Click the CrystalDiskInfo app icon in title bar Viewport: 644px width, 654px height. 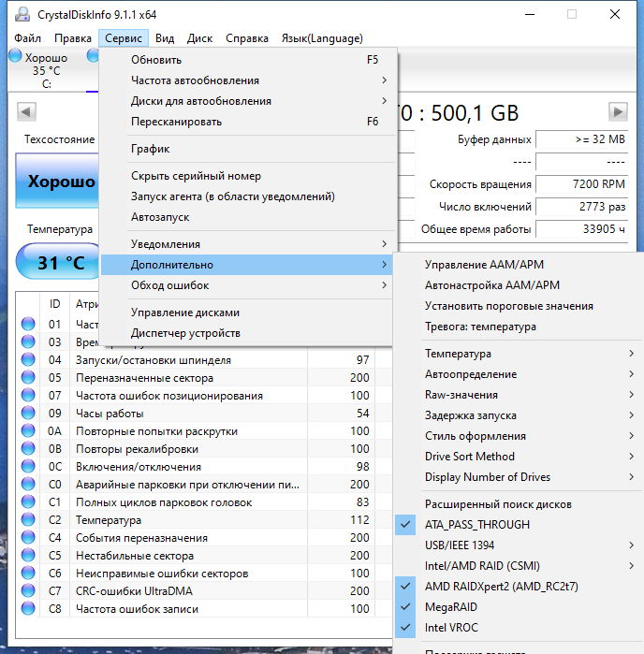point(22,15)
